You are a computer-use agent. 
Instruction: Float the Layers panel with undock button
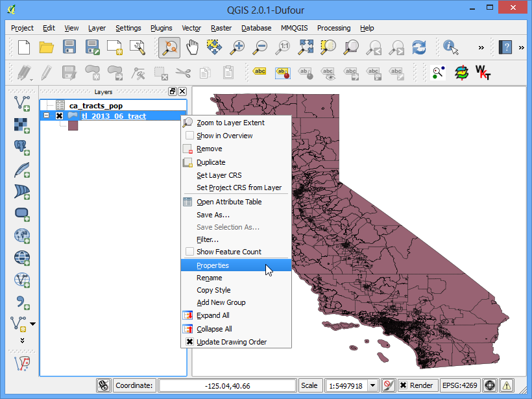click(173, 91)
